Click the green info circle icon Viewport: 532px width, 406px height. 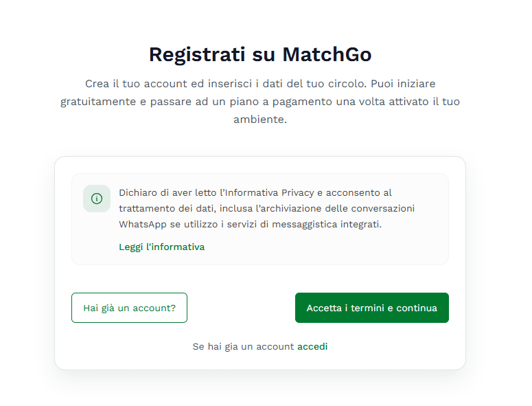(x=97, y=199)
